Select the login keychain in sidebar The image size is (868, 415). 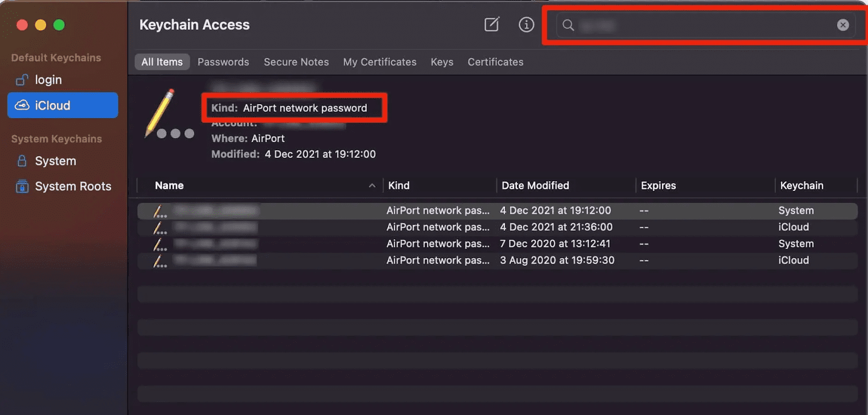(48, 80)
